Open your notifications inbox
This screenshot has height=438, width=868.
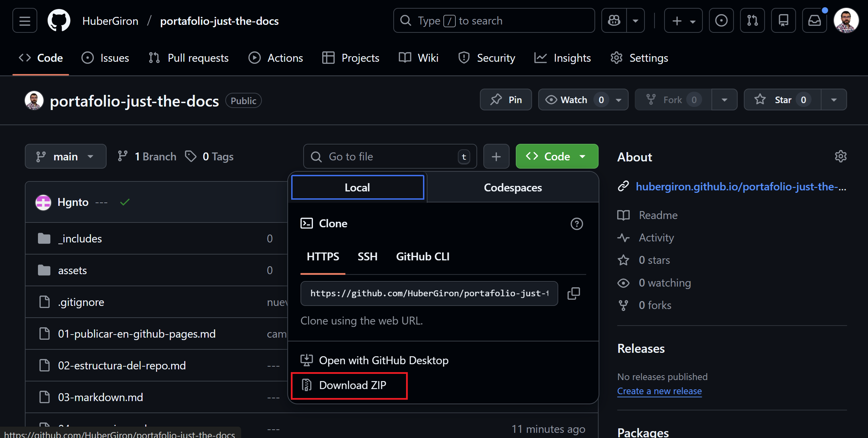tap(814, 20)
